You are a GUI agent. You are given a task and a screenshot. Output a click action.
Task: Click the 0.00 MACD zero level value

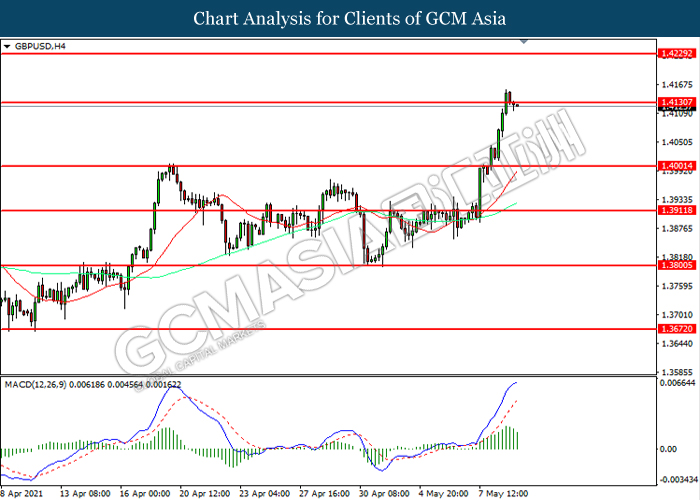click(x=668, y=449)
